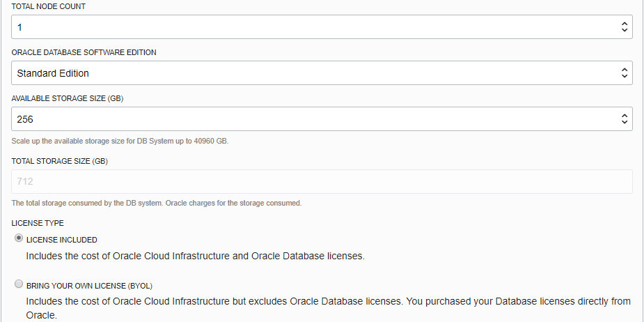Image resolution: width=644 pixels, height=322 pixels.
Task: Click the BRING YOUR OWN LICENSE (BYOL) label
Action: (x=89, y=286)
